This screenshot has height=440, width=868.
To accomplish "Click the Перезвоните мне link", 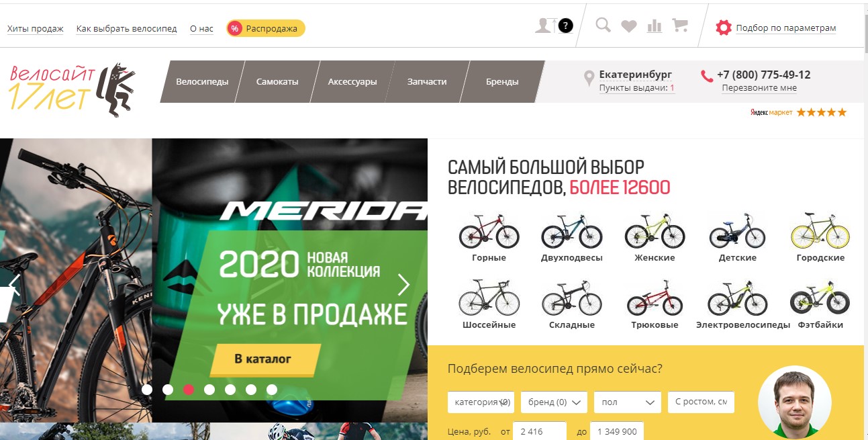I will click(759, 88).
